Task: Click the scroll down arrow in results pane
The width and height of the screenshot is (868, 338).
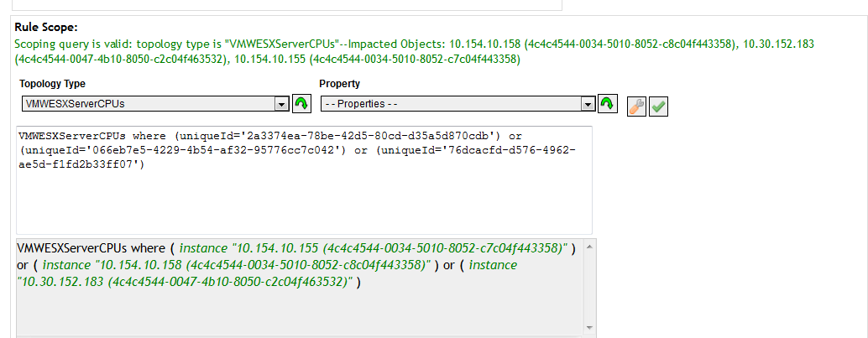Action: (589, 327)
